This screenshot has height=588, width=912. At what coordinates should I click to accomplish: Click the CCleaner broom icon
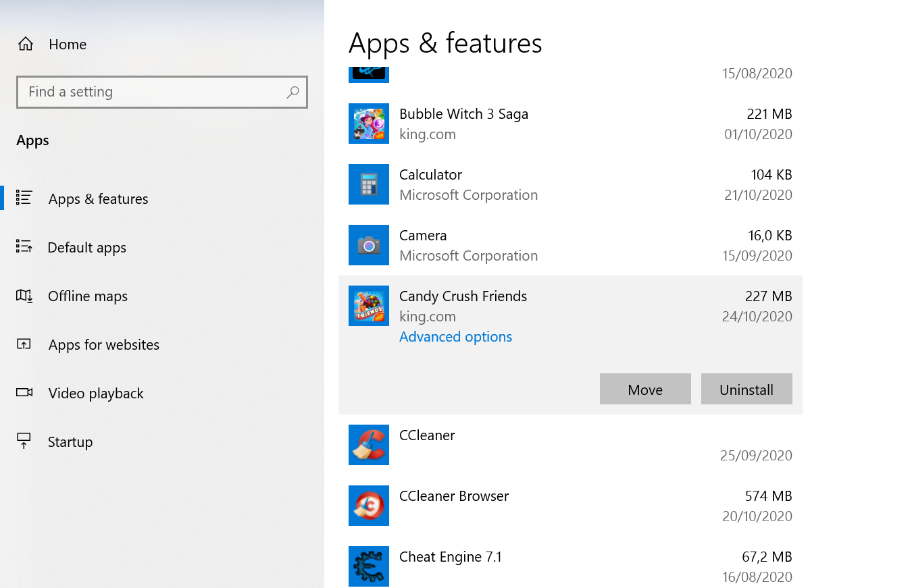(x=369, y=445)
